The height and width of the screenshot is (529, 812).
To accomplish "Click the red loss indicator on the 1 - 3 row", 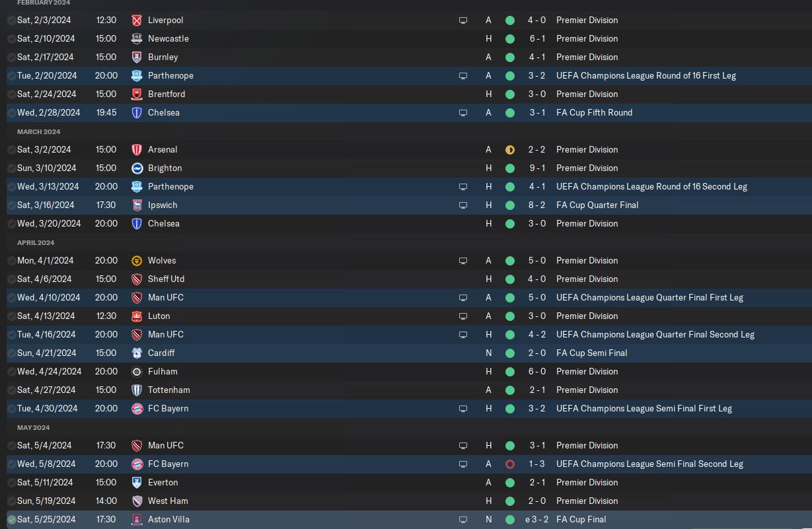I will tap(509, 464).
